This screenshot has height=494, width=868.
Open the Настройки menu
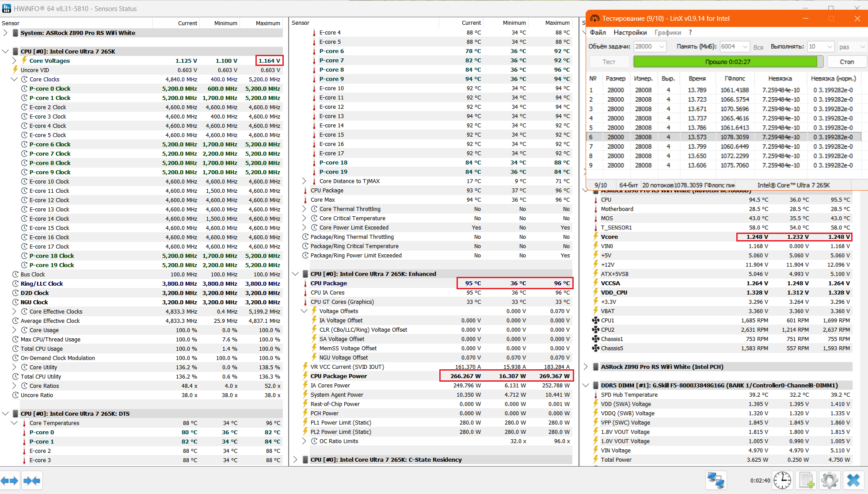coord(630,32)
